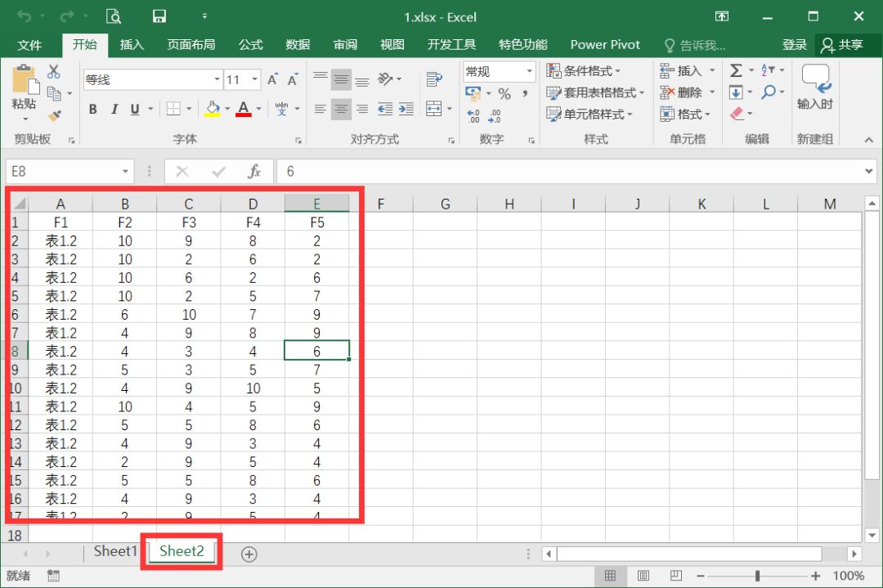
Task: Collapse the ribbon with arrow
Action: pyautogui.click(x=869, y=140)
